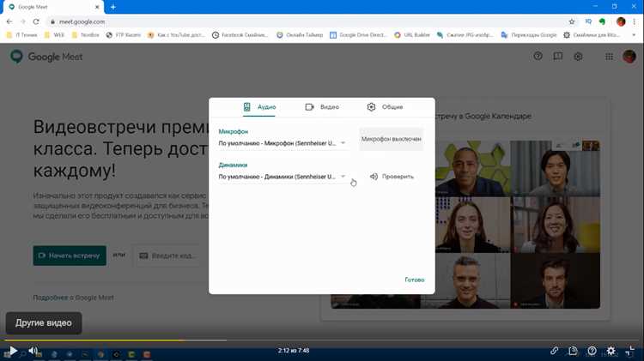Image resolution: width=644 pixels, height=361 pixels.
Task: Open the Google Drive Direct bookmark
Action: click(x=358, y=35)
